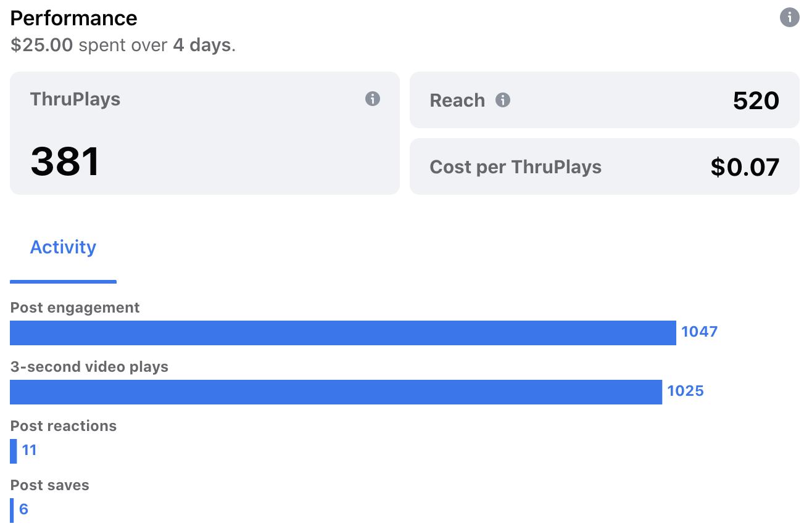Click the Post reactions bar

tap(13, 451)
